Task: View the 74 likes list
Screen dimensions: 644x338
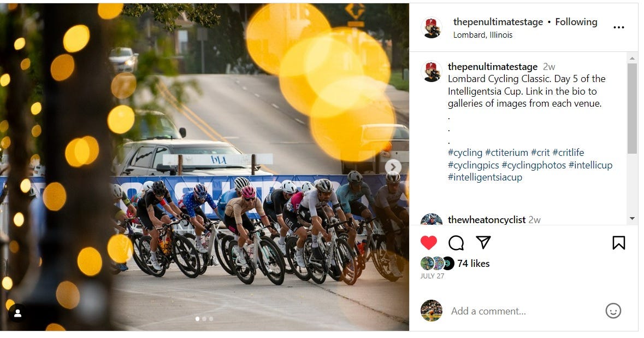Action: (x=473, y=264)
